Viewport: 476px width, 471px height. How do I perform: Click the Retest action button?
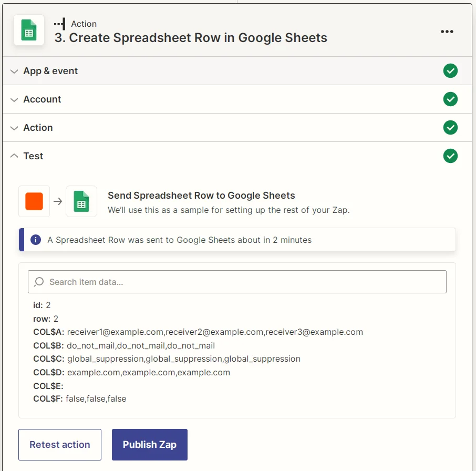point(59,444)
